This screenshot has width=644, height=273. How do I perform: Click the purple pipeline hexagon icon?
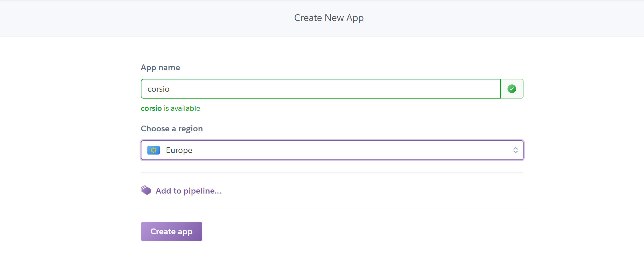pyautogui.click(x=146, y=190)
